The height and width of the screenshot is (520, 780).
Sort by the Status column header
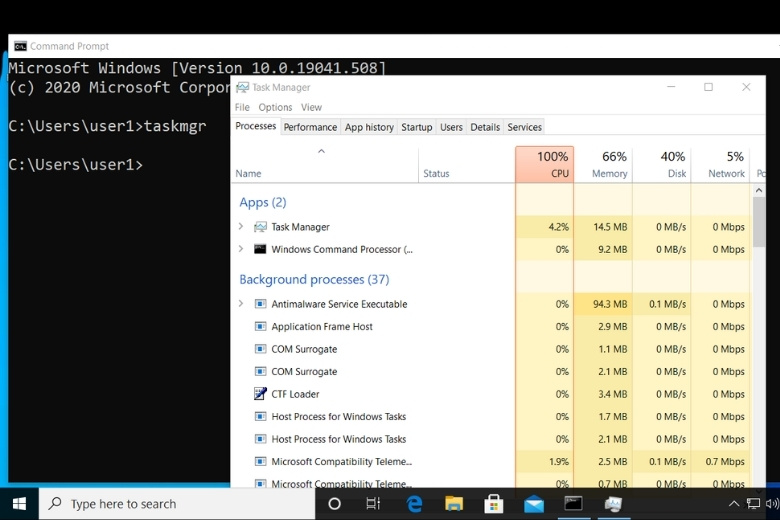click(x=467, y=164)
